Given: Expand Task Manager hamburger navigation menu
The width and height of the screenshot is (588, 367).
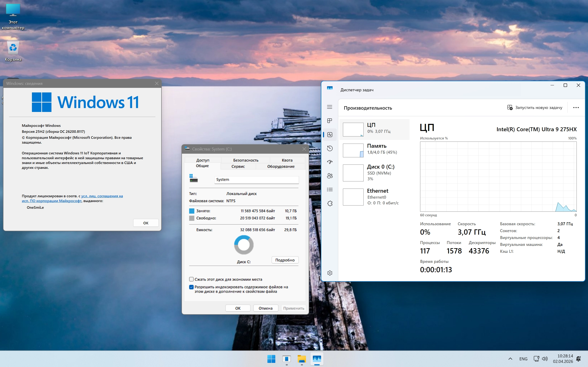Looking at the screenshot, I should tap(330, 107).
